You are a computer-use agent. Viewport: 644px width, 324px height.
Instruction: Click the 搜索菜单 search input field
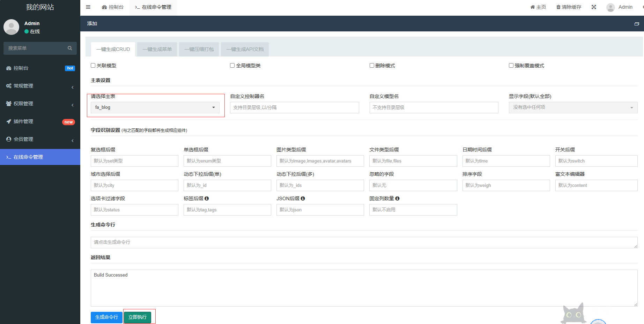[x=35, y=48]
